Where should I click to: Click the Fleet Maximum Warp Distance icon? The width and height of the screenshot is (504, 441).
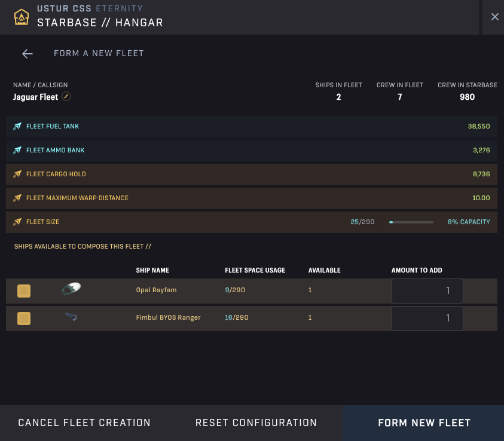click(x=17, y=198)
